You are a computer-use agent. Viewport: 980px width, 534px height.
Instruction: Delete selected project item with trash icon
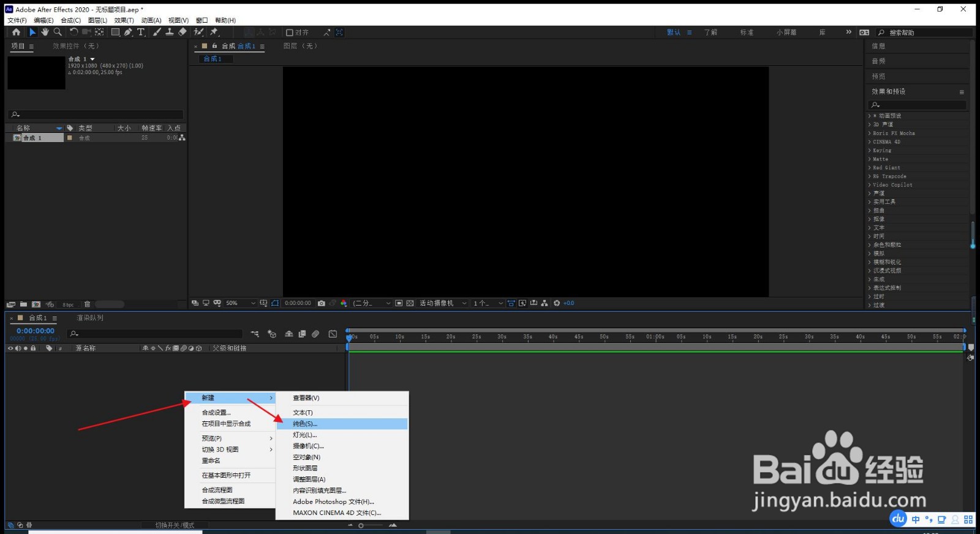click(x=87, y=304)
